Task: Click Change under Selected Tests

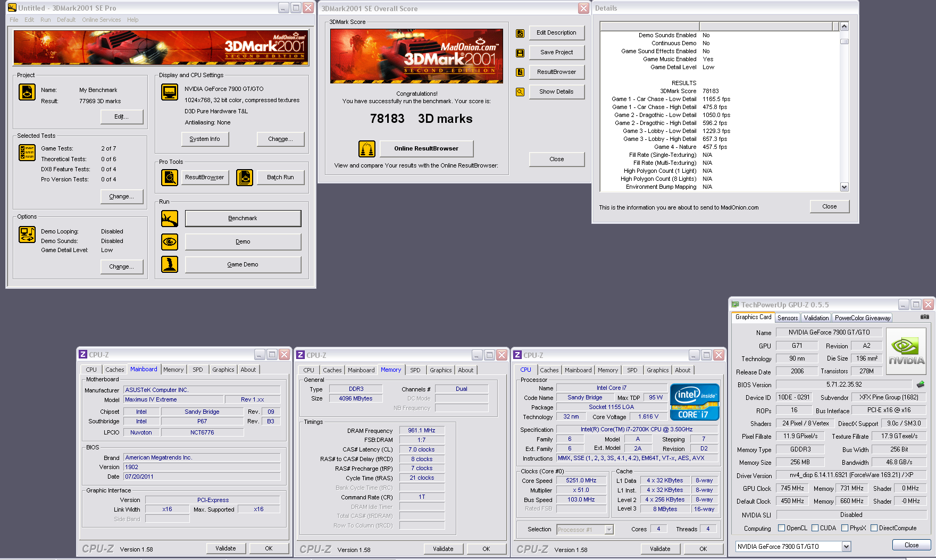Action: 122,197
